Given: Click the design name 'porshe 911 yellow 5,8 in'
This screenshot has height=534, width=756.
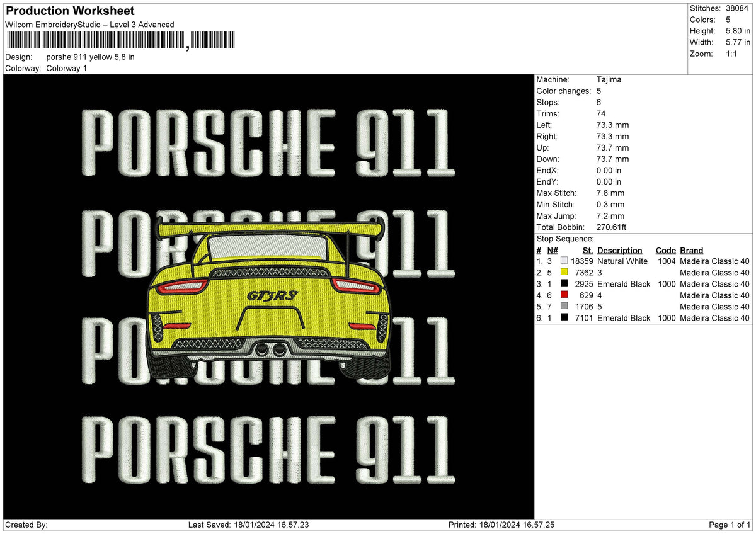Looking at the screenshot, I should [x=90, y=57].
